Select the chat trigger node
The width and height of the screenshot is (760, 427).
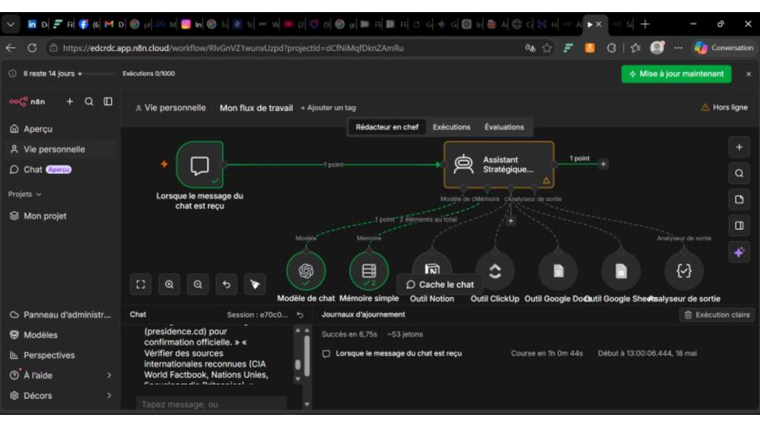(x=200, y=165)
